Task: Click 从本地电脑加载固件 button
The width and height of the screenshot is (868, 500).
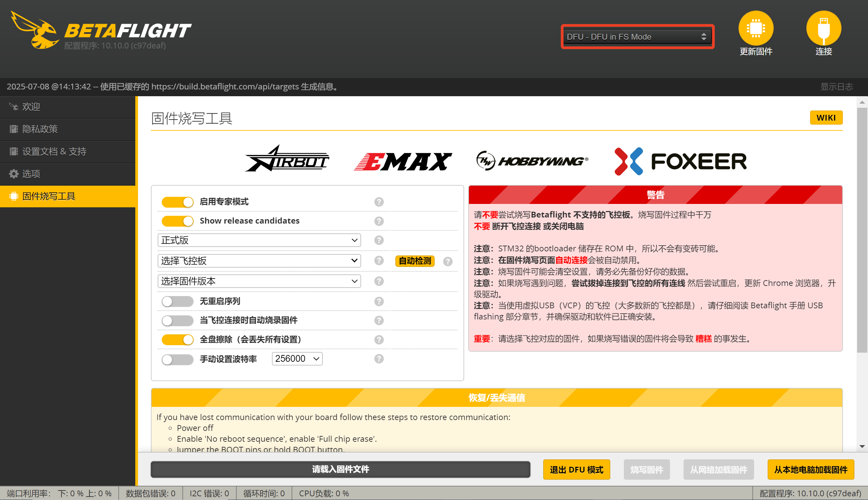Action: (810, 470)
